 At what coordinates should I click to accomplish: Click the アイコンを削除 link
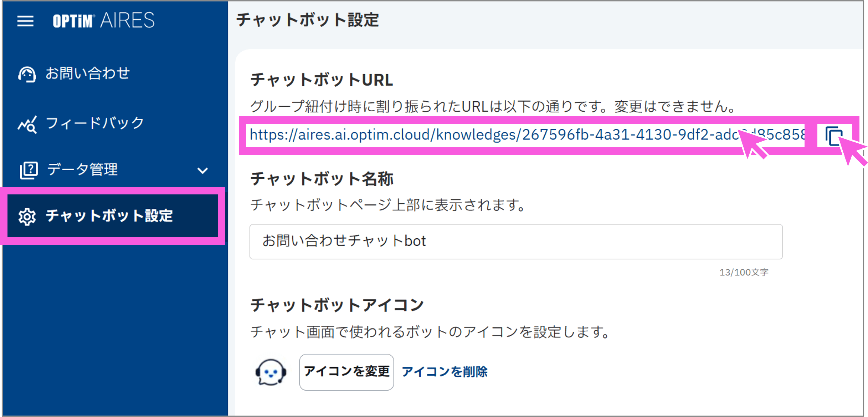point(445,372)
